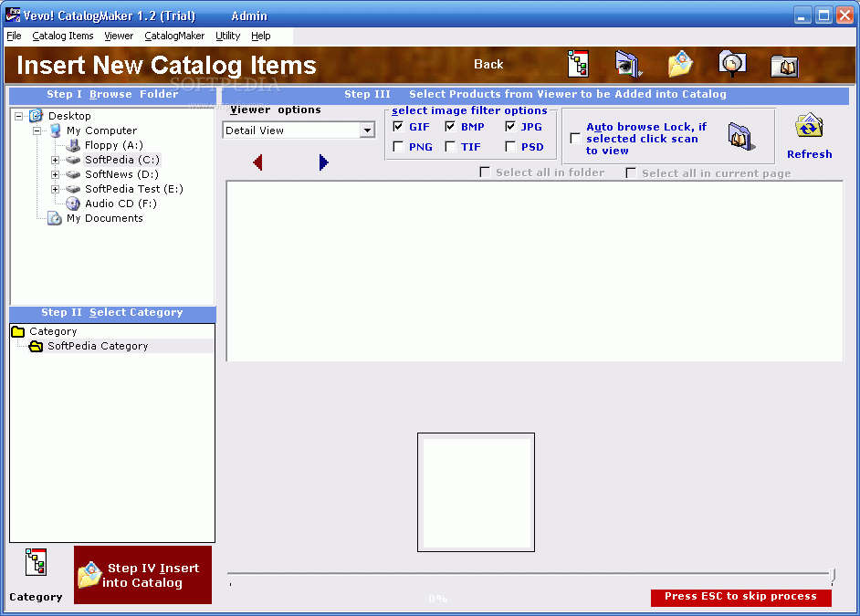
Task: Click the Floppy (A:) drive icon
Action: pyautogui.click(x=72, y=145)
